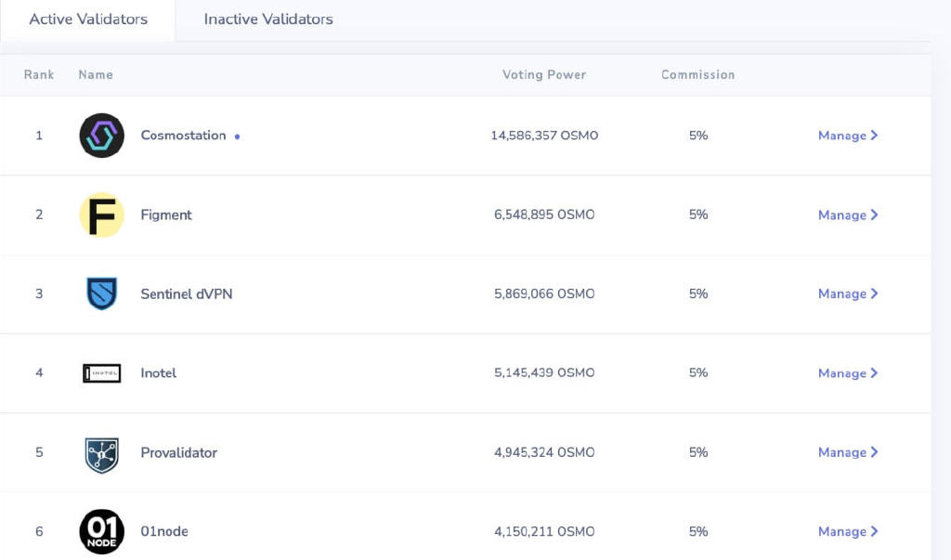This screenshot has height=560, width=951.
Task: Select the 01node validator name
Action: [164, 531]
